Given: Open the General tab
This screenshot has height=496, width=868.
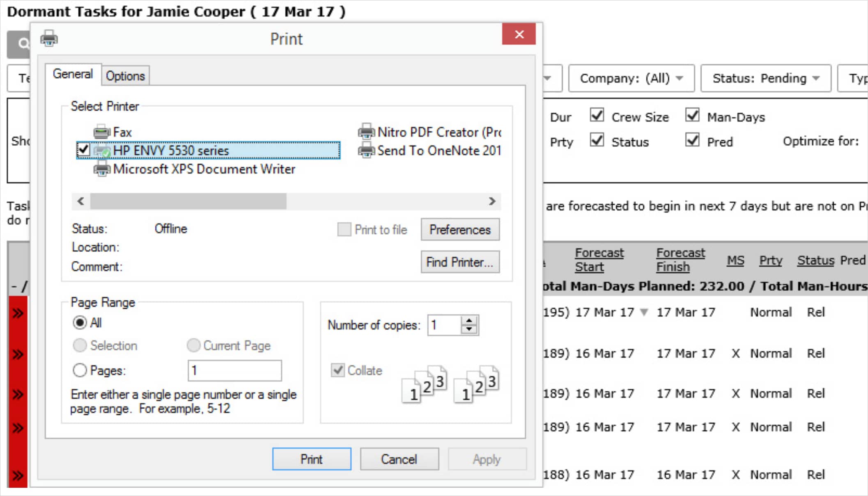Looking at the screenshot, I should click(x=73, y=74).
